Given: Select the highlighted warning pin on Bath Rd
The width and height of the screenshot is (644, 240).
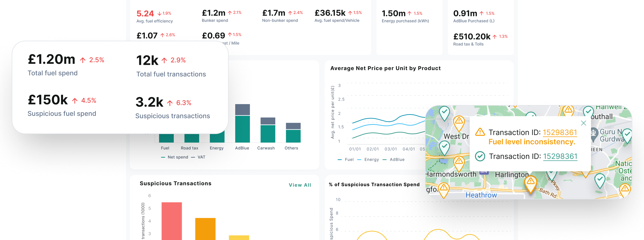Looking at the screenshot, I should point(530,185).
